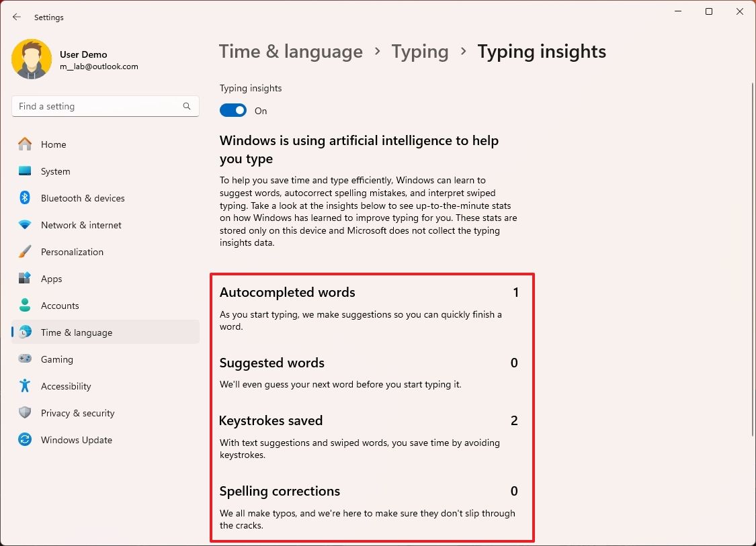Screen dimensions: 756x546
Task: Open the User Demo account profile
Action: pos(75,59)
